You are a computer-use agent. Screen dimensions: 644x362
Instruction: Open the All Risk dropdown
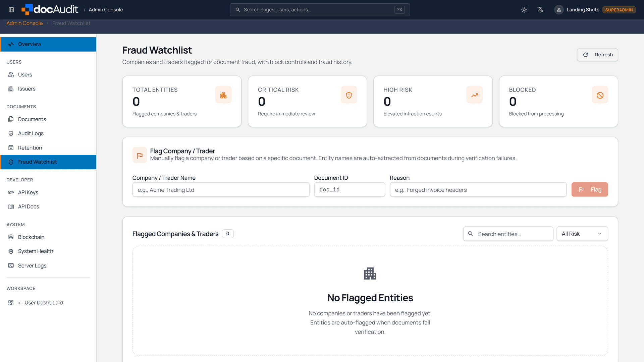[x=582, y=234]
